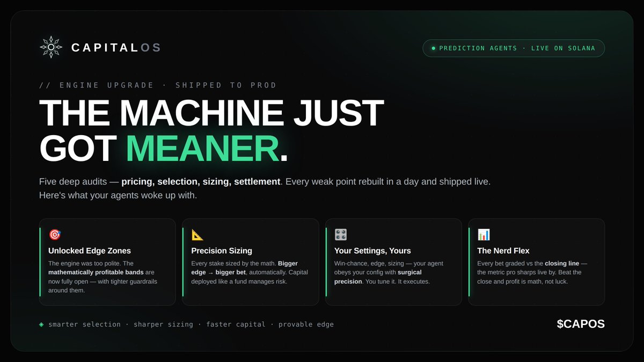Click the Prediction Agents Live on Solana badge
The height and width of the screenshot is (362, 644).
514,48
